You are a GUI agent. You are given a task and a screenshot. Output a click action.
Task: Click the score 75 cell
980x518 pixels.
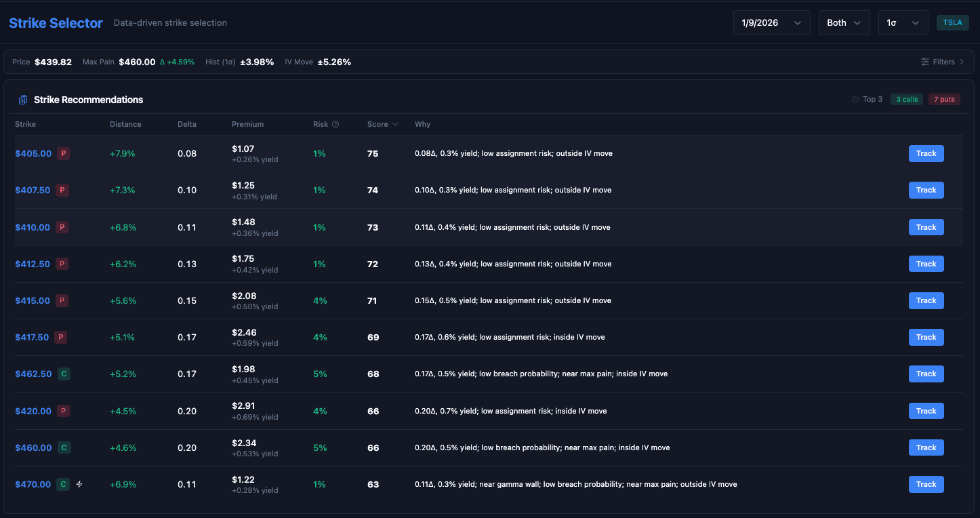click(x=373, y=154)
